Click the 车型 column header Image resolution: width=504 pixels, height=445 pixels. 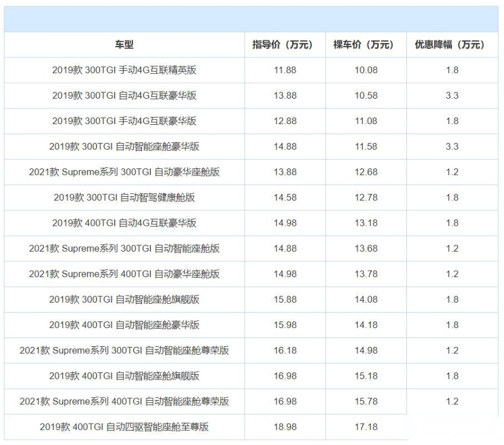pos(124,45)
